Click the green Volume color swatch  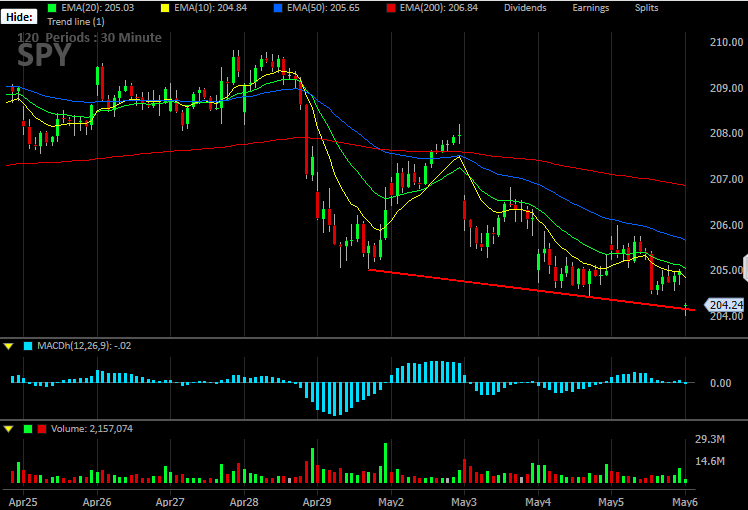point(28,429)
